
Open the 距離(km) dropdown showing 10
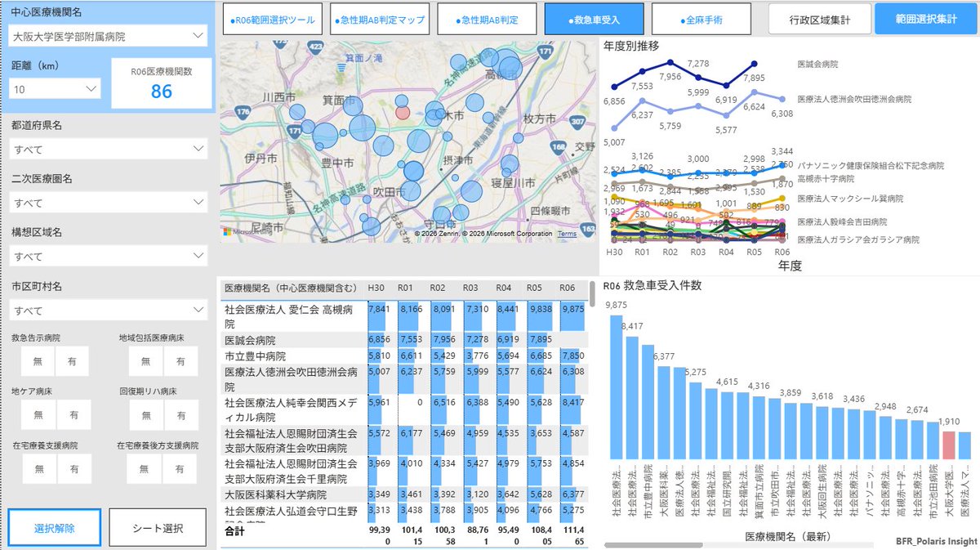(x=54, y=88)
